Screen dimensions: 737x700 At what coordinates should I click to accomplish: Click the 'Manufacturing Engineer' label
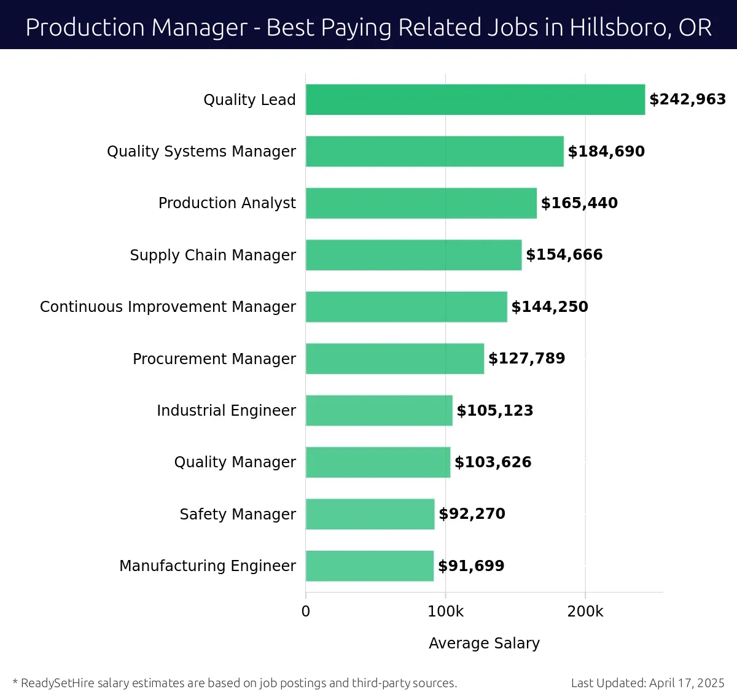tap(208, 566)
